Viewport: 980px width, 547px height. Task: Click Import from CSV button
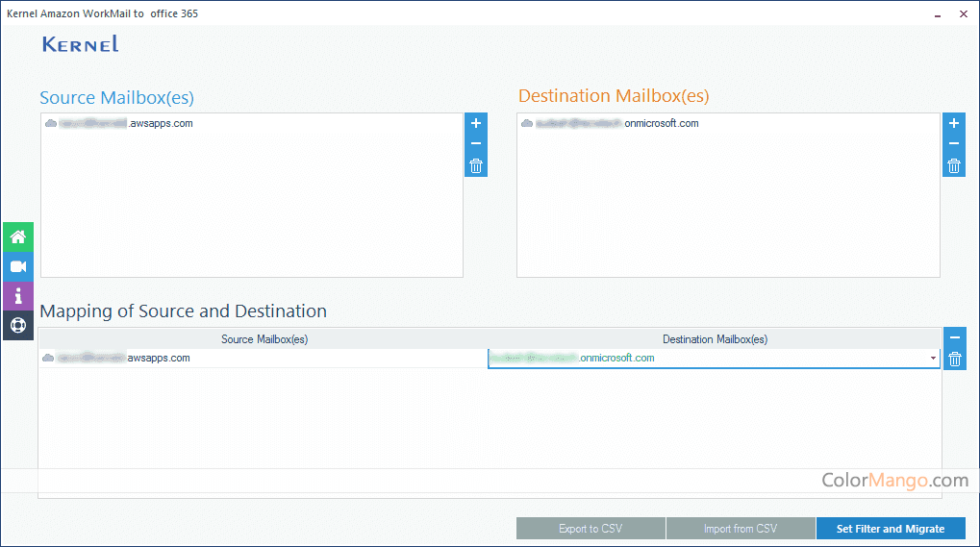(x=740, y=529)
